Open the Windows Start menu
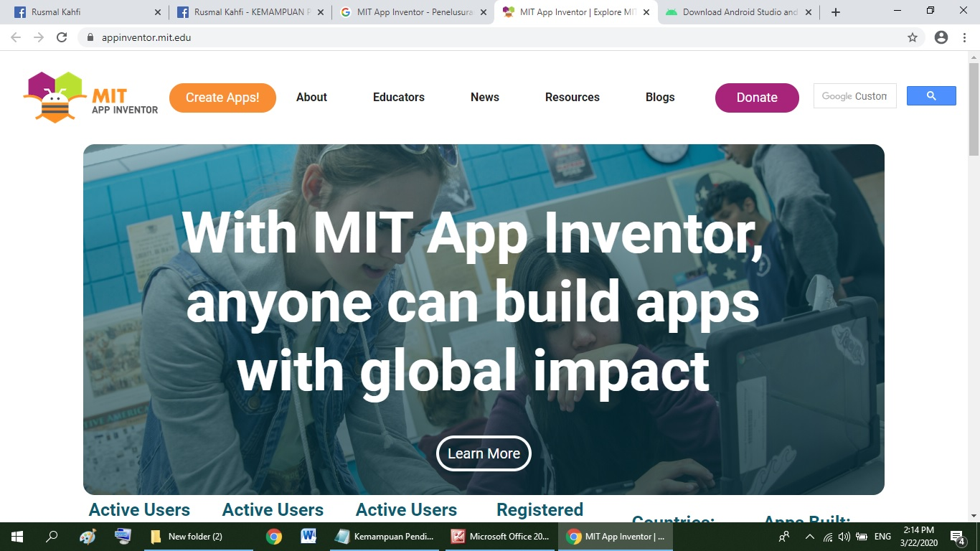The width and height of the screenshot is (980, 551). (x=17, y=537)
